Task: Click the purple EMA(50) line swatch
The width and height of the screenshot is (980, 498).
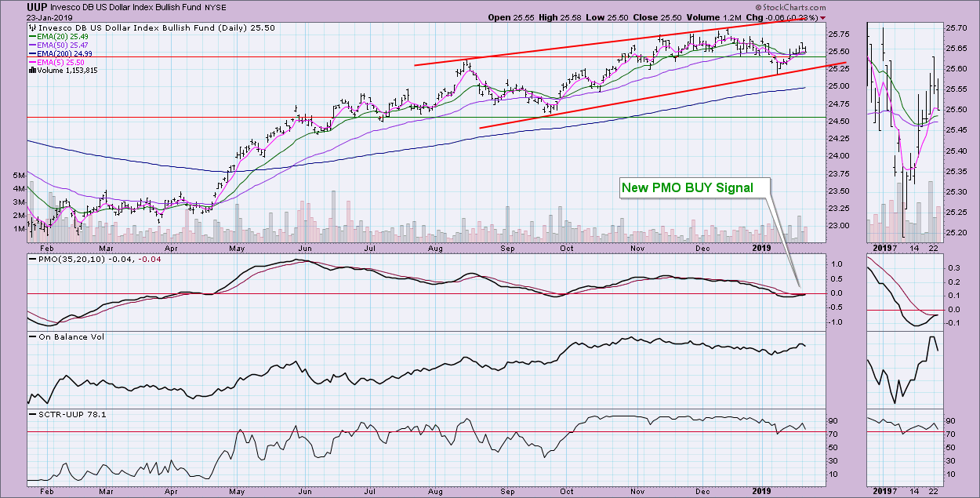Action: [x=31, y=44]
